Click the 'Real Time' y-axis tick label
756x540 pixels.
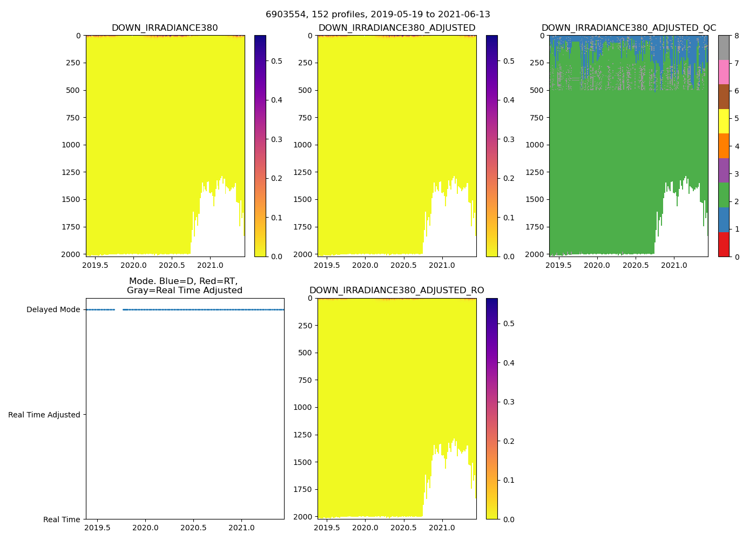pyautogui.click(x=62, y=519)
